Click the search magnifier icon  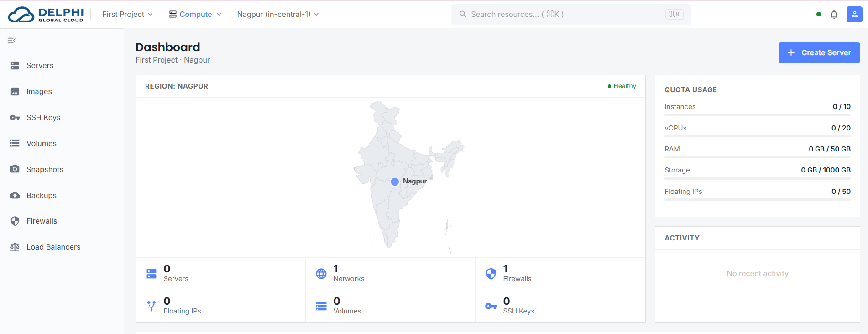(x=463, y=14)
